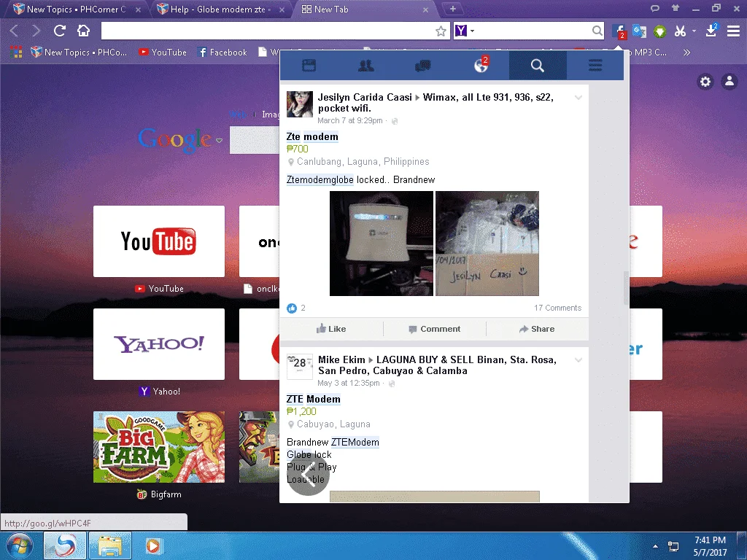Image resolution: width=747 pixels, height=560 pixels.
Task: Open Yahoo! speed dial tile
Action: [158, 344]
